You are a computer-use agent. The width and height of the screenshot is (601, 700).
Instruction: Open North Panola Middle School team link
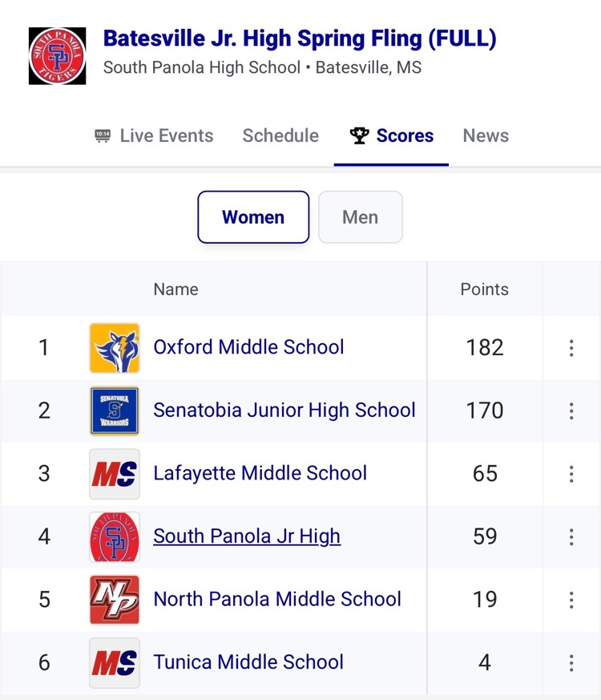277,600
